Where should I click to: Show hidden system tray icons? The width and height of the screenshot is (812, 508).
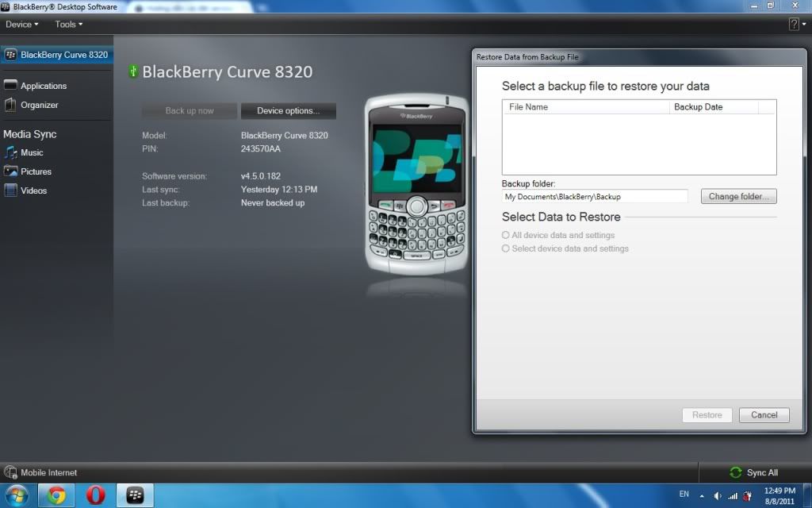[x=702, y=496]
